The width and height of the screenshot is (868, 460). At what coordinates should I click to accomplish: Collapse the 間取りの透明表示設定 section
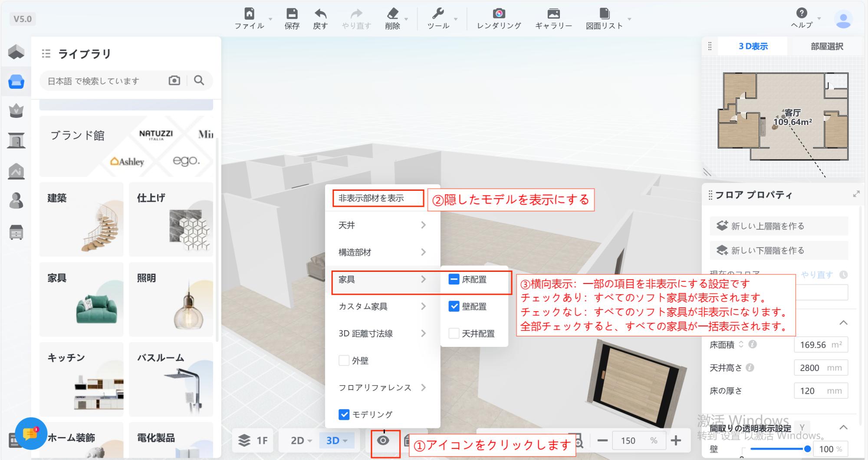843,427
